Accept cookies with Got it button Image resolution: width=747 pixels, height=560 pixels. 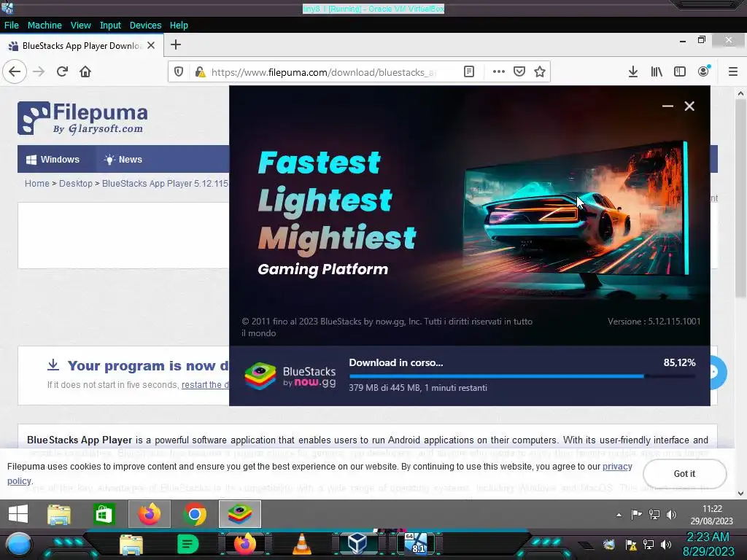[x=684, y=474]
